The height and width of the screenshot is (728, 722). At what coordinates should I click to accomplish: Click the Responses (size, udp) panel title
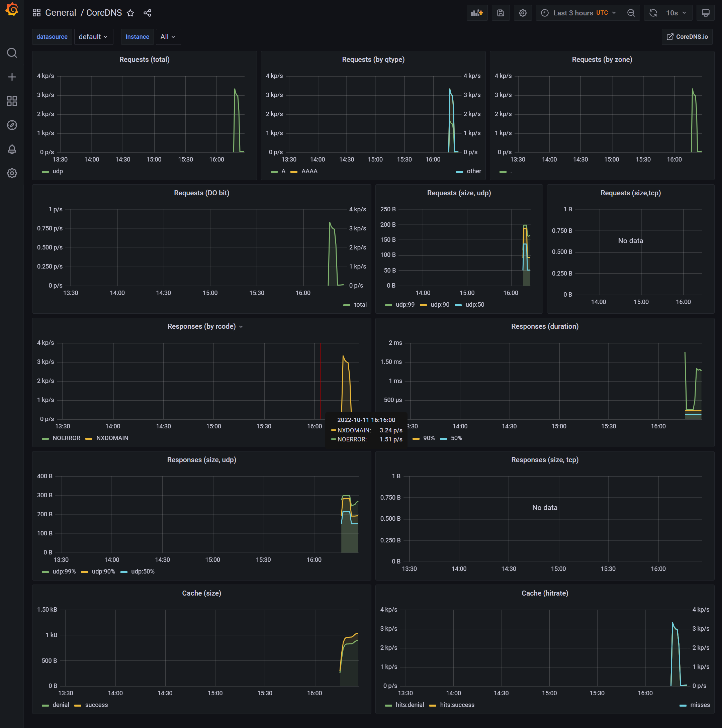click(202, 460)
